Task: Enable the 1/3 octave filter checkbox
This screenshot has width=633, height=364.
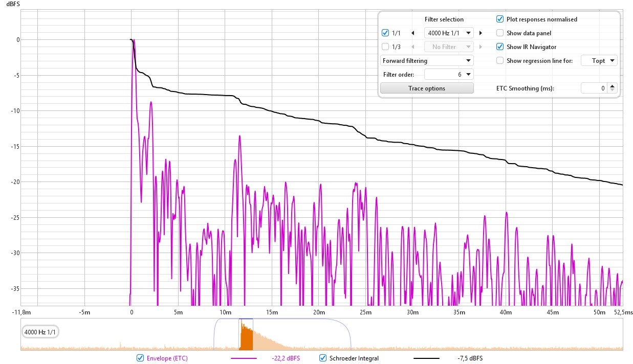Action: point(385,47)
